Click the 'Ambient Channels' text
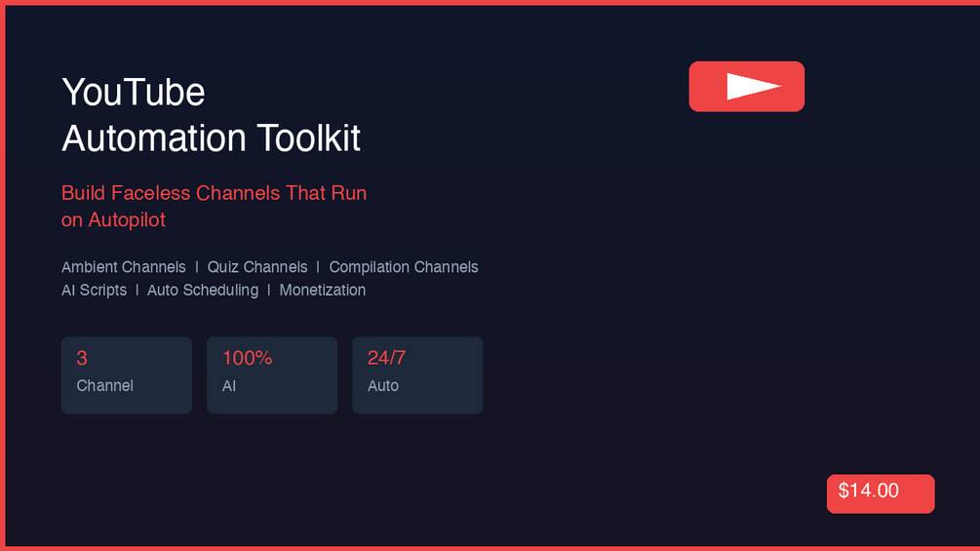The height and width of the screenshot is (551, 980). [x=124, y=267]
